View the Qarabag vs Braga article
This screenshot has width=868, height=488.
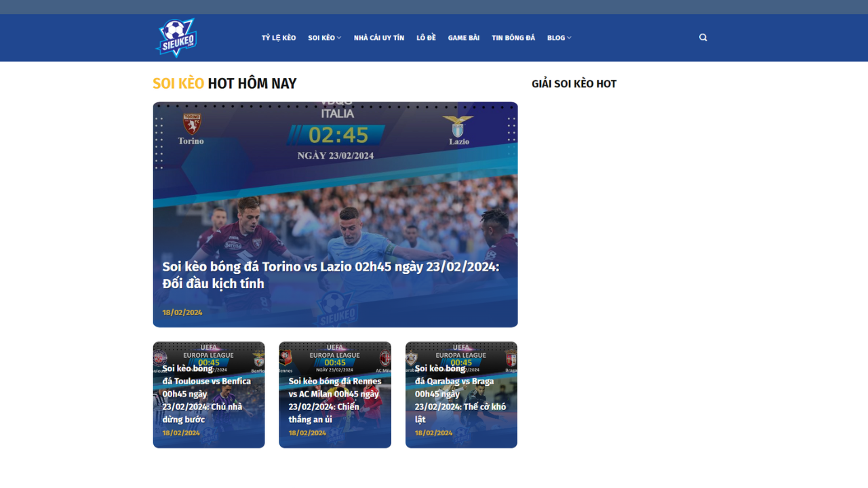click(460, 394)
